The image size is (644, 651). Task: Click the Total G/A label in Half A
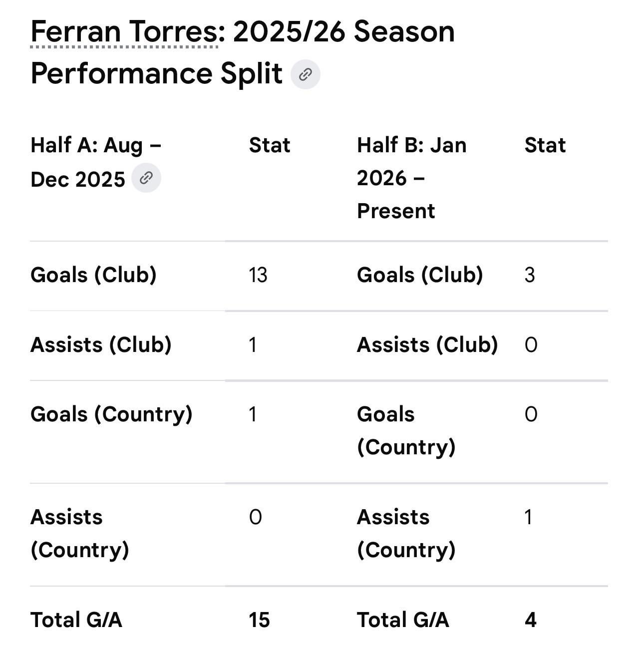click(76, 620)
